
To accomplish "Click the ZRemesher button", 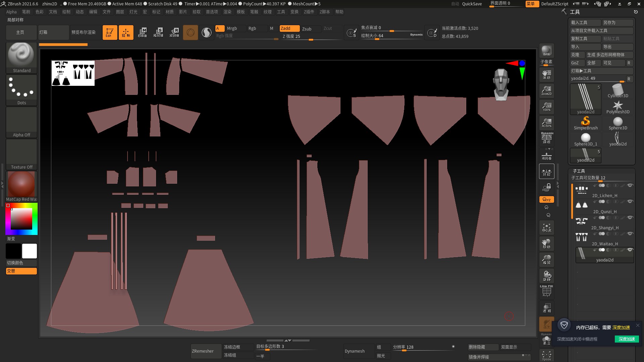I will pyautogui.click(x=203, y=351).
